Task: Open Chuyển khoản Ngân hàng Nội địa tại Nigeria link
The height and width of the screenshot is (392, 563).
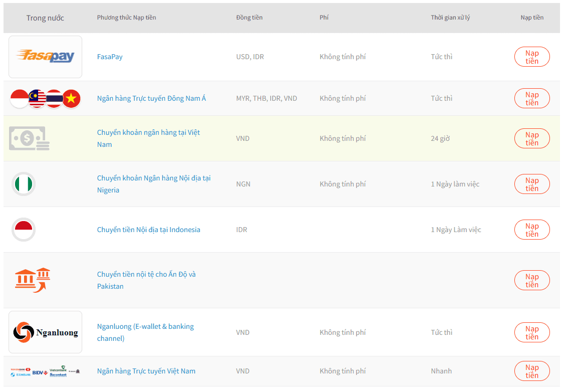Action: pyautogui.click(x=154, y=184)
